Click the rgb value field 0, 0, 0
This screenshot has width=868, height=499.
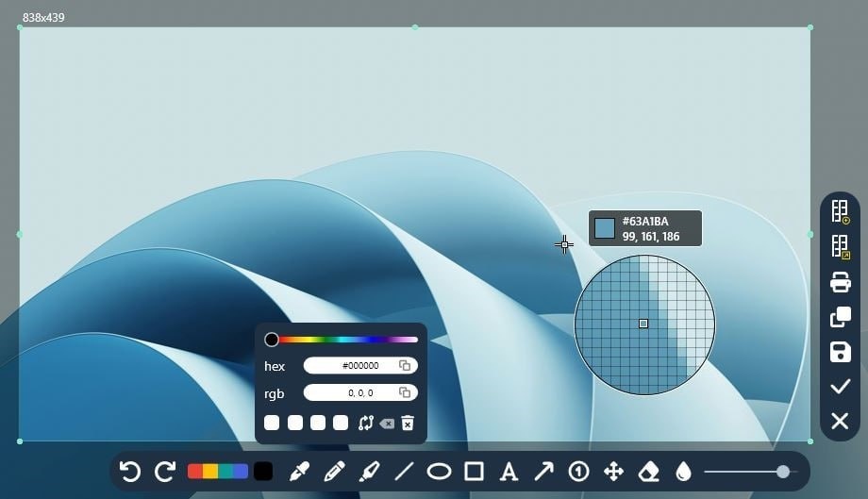(360, 392)
